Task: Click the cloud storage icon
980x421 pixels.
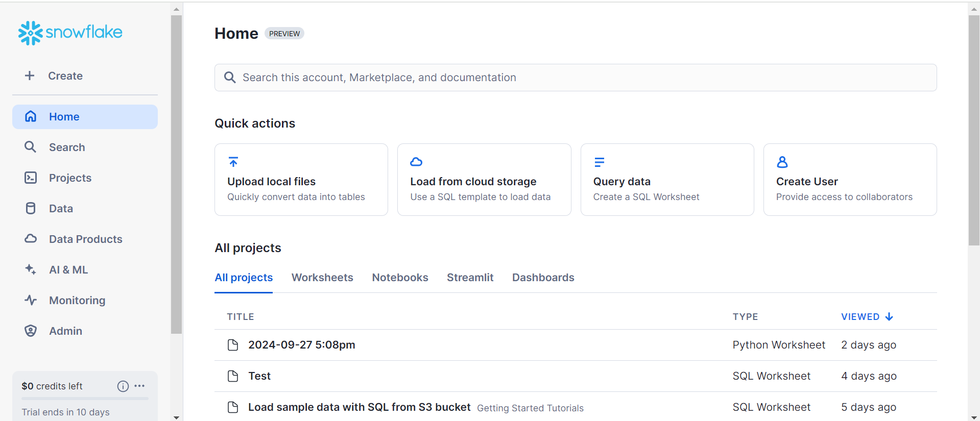Action: click(x=416, y=162)
